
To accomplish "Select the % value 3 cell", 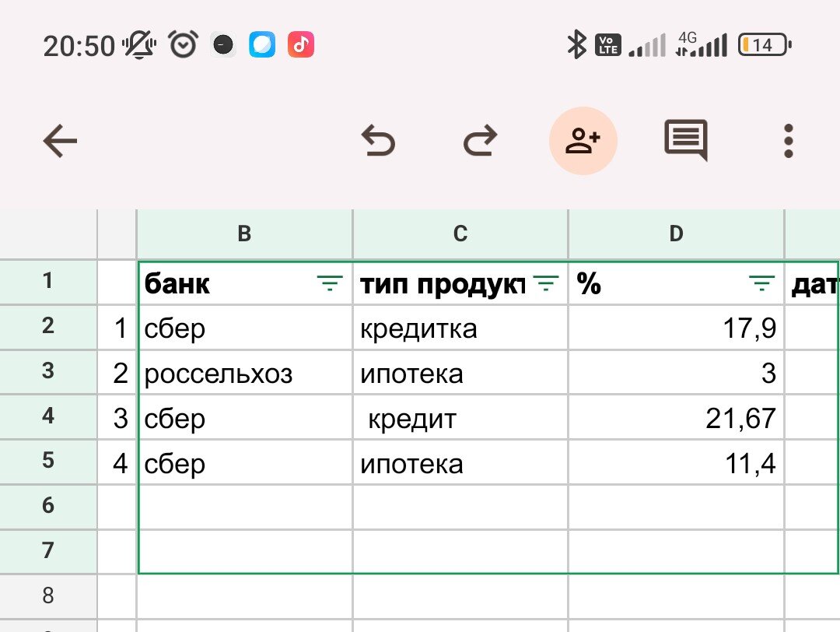I will tap(676, 373).
